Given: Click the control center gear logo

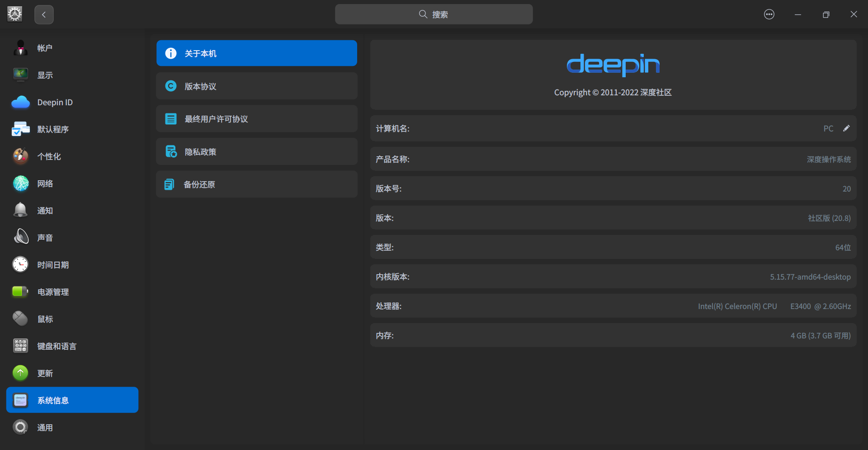Looking at the screenshot, I should [x=14, y=14].
